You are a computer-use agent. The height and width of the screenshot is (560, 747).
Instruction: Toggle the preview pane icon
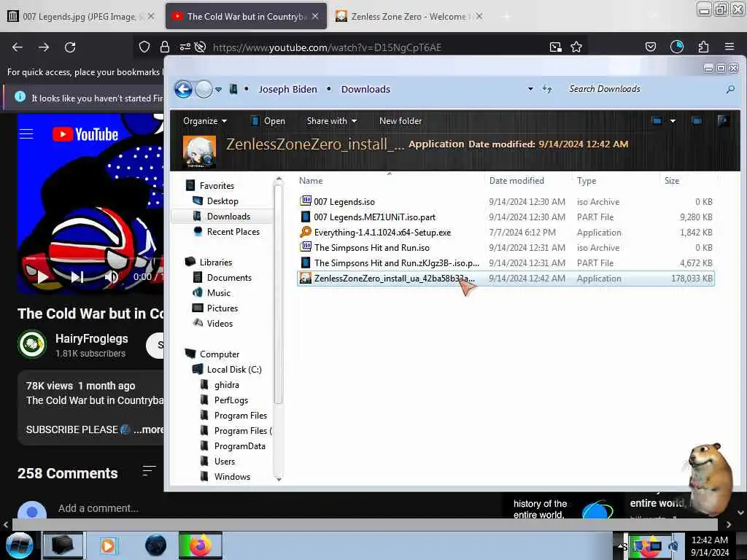click(697, 121)
